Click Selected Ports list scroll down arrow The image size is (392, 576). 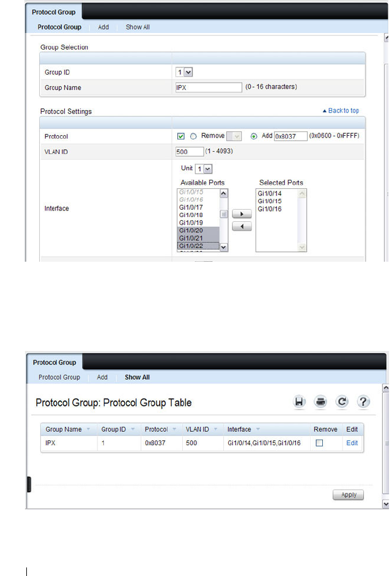click(x=302, y=247)
